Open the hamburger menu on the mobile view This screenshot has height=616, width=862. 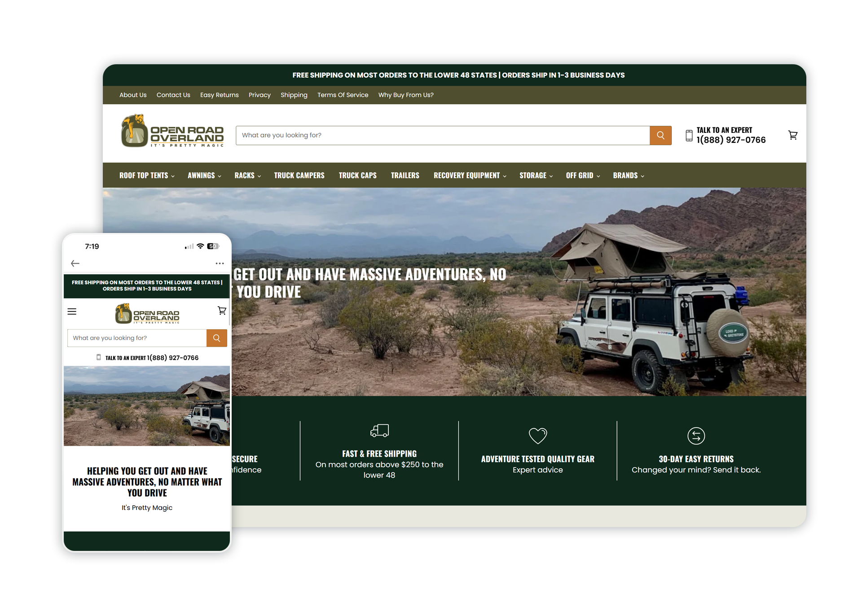pos(72,311)
